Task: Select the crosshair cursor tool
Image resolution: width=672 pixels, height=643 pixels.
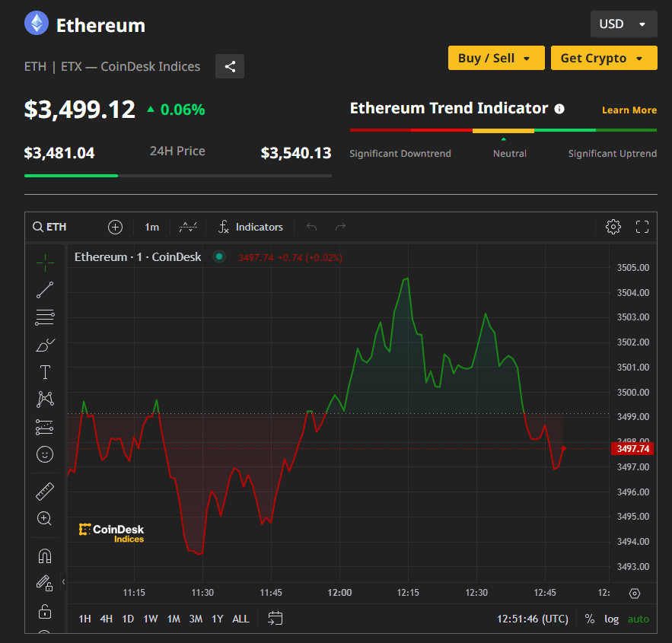Action: point(45,263)
